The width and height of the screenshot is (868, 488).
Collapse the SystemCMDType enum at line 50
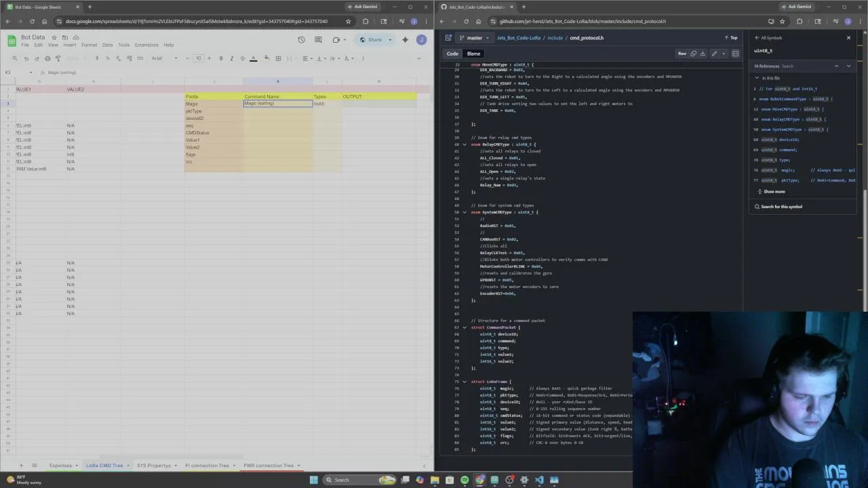click(x=465, y=212)
